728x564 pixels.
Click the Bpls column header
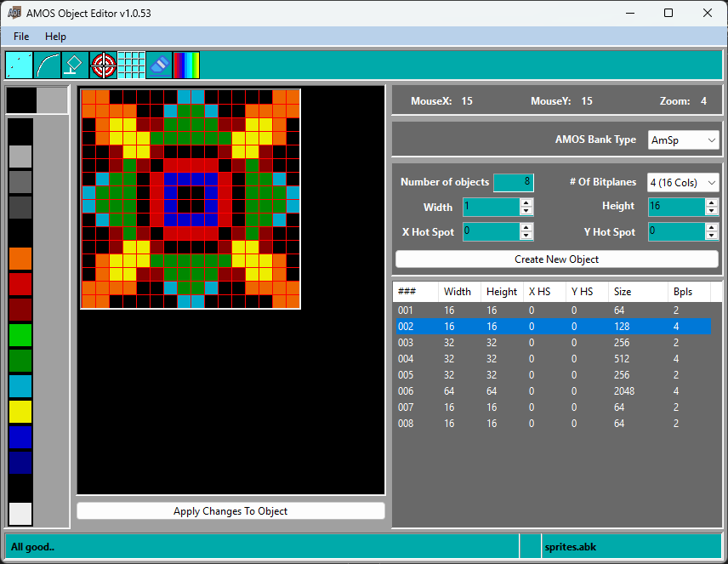pyautogui.click(x=689, y=292)
